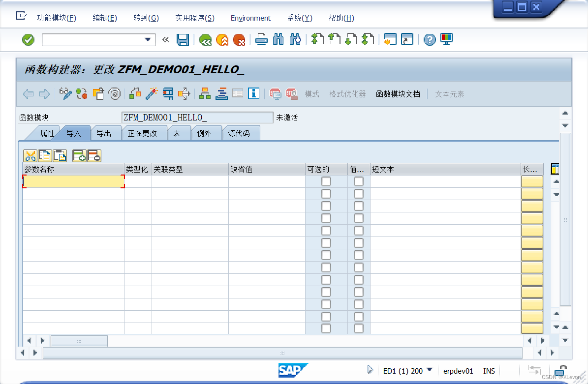Go to first page icon
Viewport: 588px width, 384px height.
(x=318, y=39)
